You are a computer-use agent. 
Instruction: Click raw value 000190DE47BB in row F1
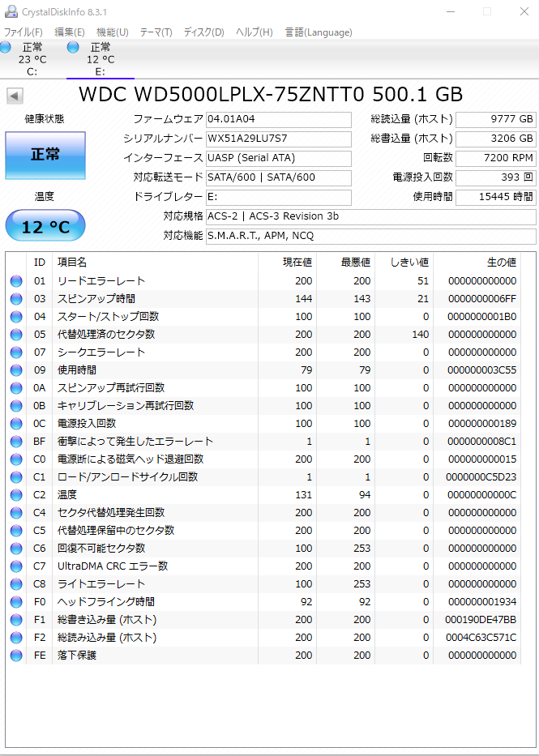tap(481, 620)
